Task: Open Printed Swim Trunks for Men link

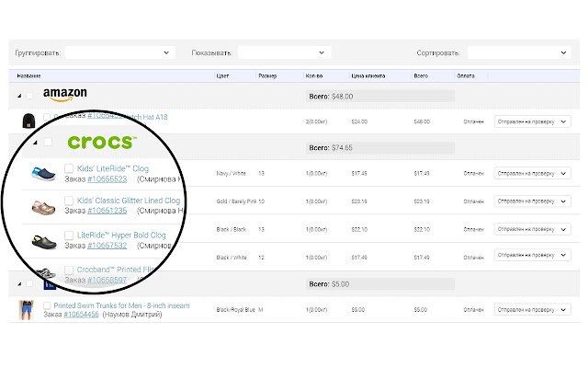Action: (121, 305)
